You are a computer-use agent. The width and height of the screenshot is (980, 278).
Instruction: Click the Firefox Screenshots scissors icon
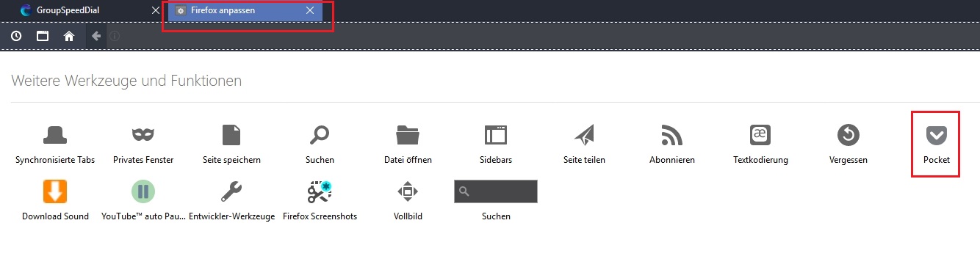(320, 191)
